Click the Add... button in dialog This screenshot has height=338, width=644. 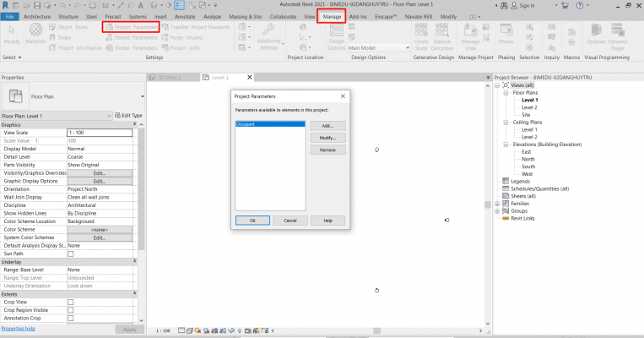coord(327,125)
